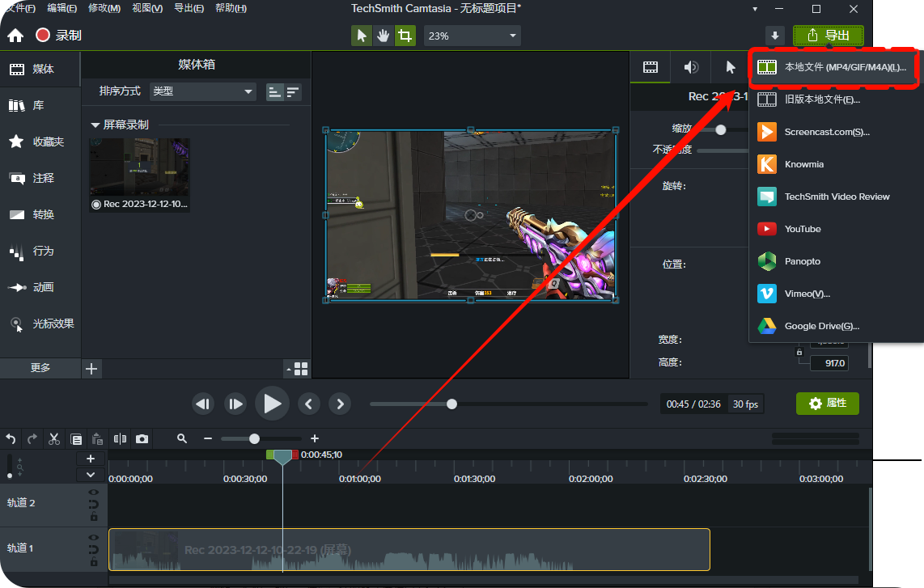Collapse the 屏幕录制 group
The height and width of the screenshot is (588, 924).
point(95,125)
